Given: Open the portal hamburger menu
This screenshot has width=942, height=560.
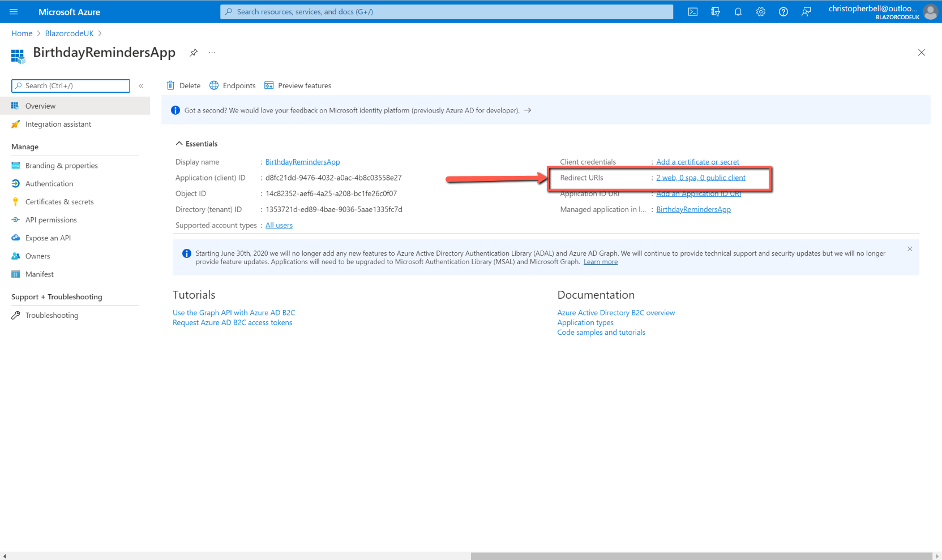Looking at the screenshot, I should 13,11.
